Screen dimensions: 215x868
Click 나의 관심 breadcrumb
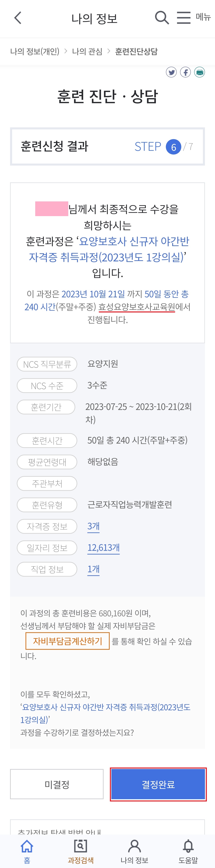[87, 52]
